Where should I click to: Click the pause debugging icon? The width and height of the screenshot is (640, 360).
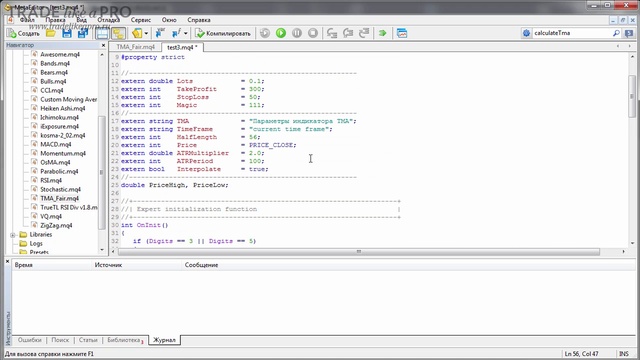(x=297, y=33)
